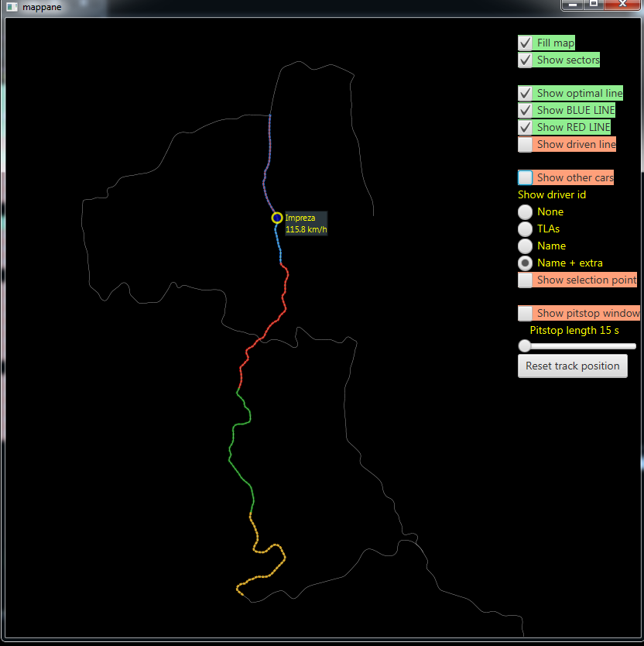Uncheck the Fill map checkbox
The image size is (644, 646).
[x=525, y=43]
